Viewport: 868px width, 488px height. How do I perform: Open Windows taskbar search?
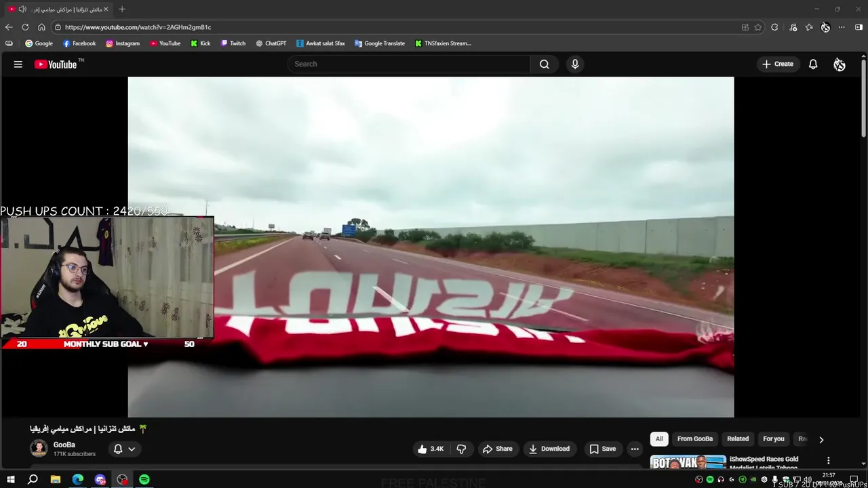(33, 479)
